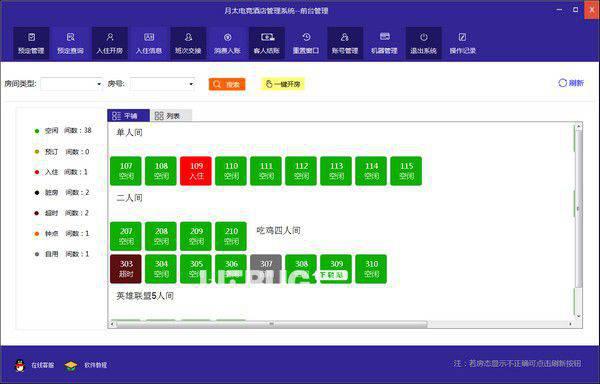The height and width of the screenshot is (384, 600).
Task: Click the 英雄联盟5人间 category heading
Action: click(145, 296)
